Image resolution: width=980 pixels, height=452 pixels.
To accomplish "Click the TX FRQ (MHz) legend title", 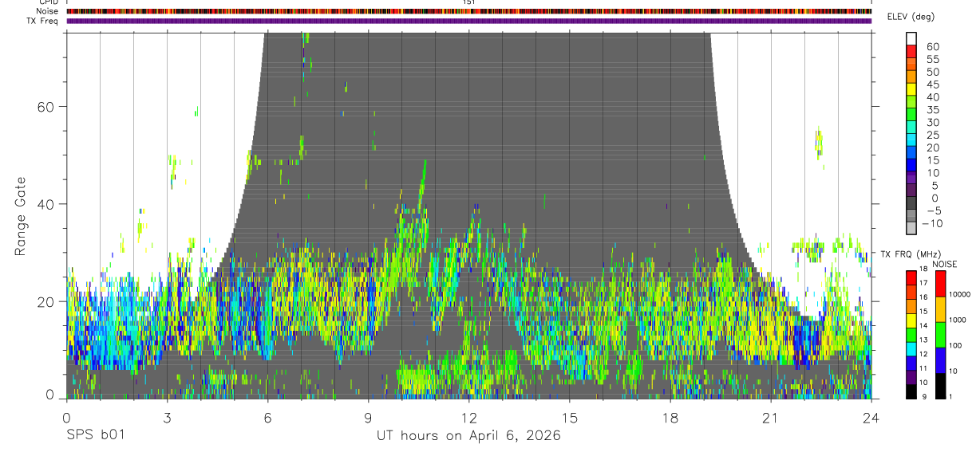I will coord(909,254).
